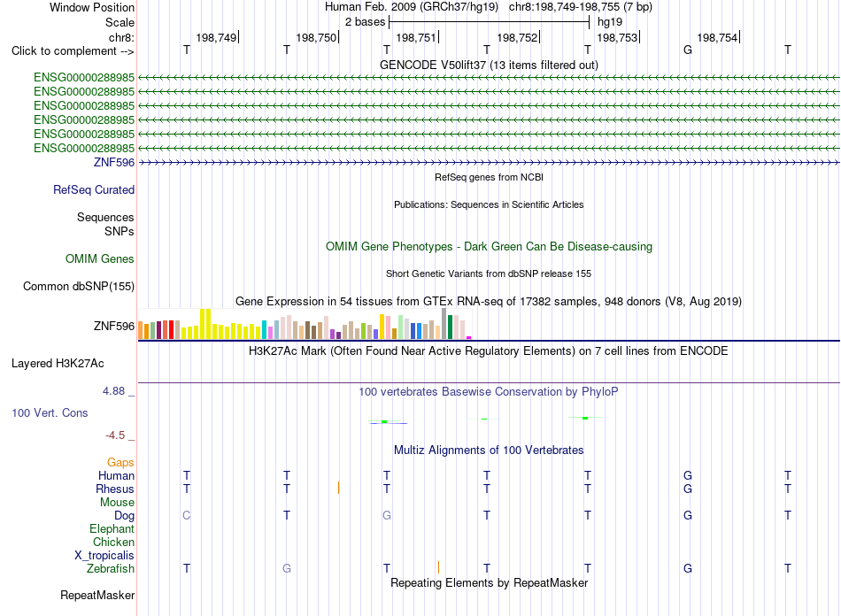
Task: Select the Chicken species row label
Action: [x=113, y=542]
